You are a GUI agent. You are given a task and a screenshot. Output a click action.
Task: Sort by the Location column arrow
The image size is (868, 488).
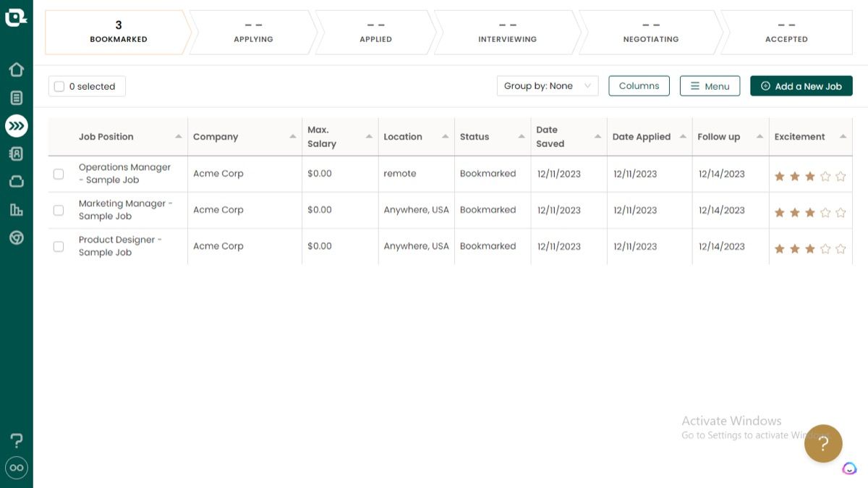tap(445, 137)
